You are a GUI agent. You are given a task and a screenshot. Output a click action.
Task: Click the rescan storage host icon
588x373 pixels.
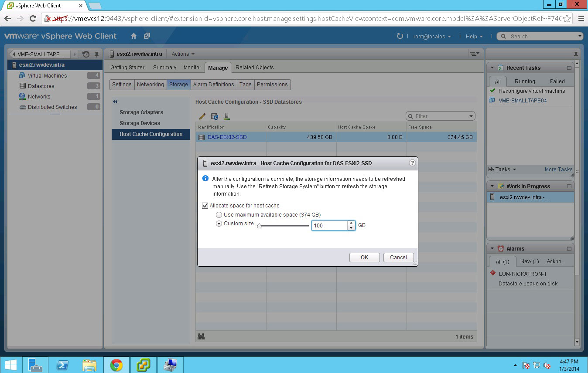click(226, 116)
